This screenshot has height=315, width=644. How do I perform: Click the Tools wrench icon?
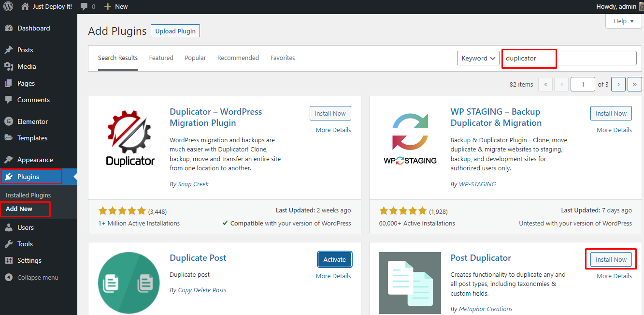point(9,244)
